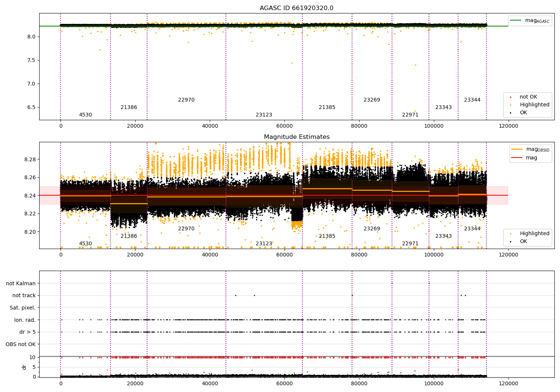Screen dimensions: 560x392
Task: Click y-axis tick 7.5 in the AGASC ID plot
Action: click(x=31, y=60)
